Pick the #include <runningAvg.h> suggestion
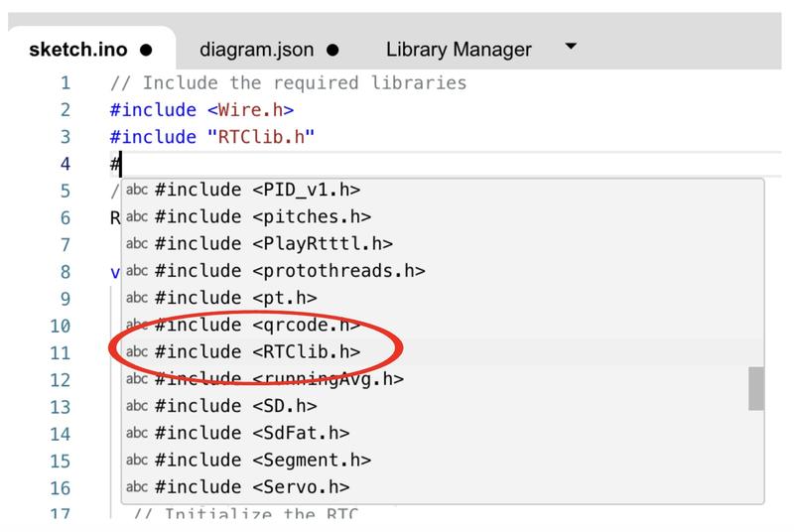This screenshot has width=794, height=532. (442, 378)
